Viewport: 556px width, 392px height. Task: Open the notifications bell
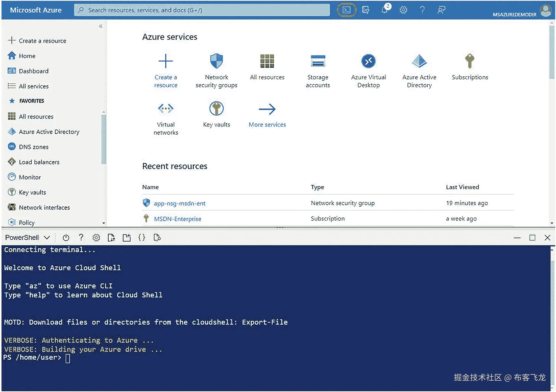tap(385, 9)
